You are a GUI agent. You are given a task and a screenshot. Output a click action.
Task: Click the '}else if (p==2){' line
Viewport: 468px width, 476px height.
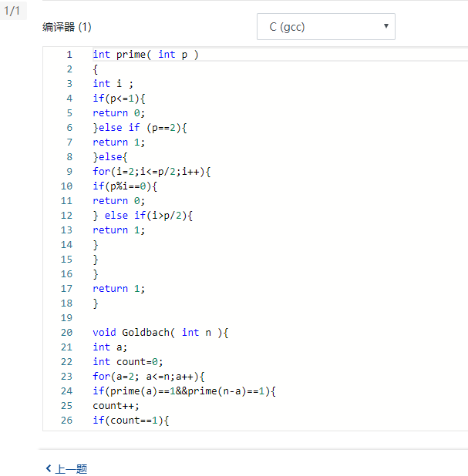coord(140,128)
